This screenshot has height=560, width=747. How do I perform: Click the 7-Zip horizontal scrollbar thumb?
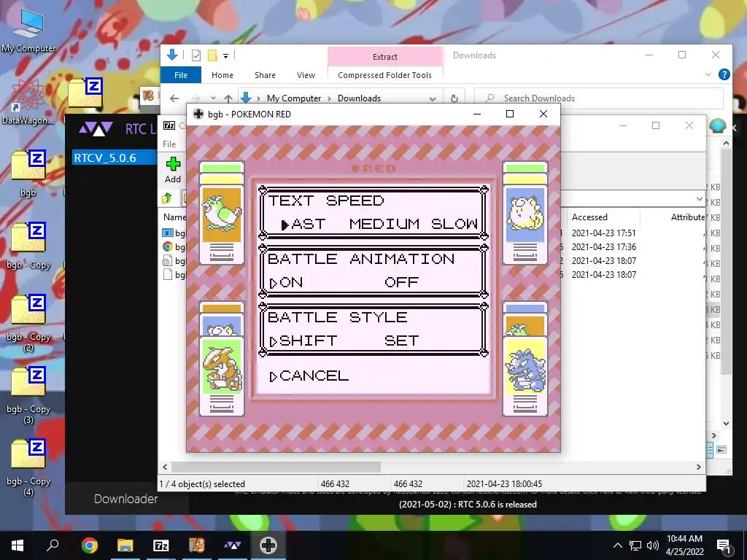(x=276, y=467)
